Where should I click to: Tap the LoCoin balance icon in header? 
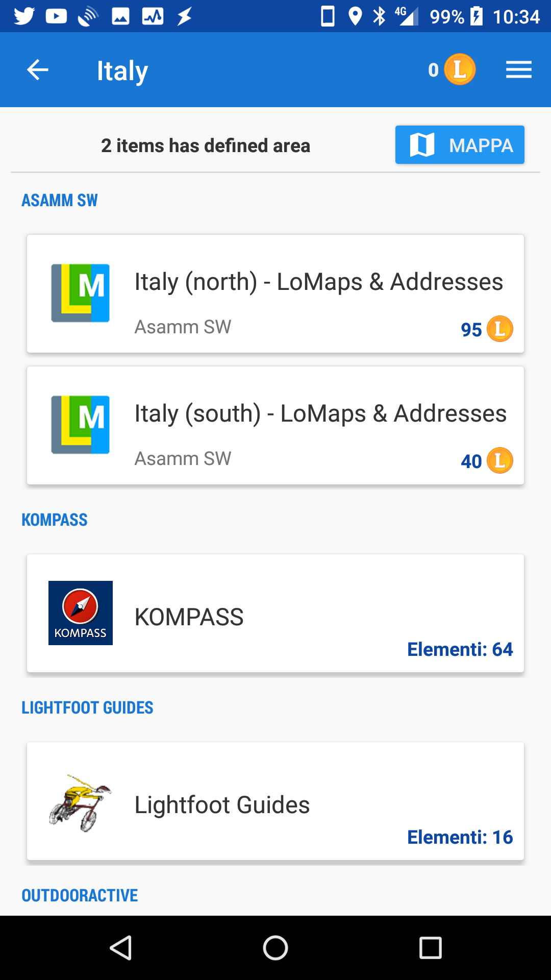click(x=460, y=69)
